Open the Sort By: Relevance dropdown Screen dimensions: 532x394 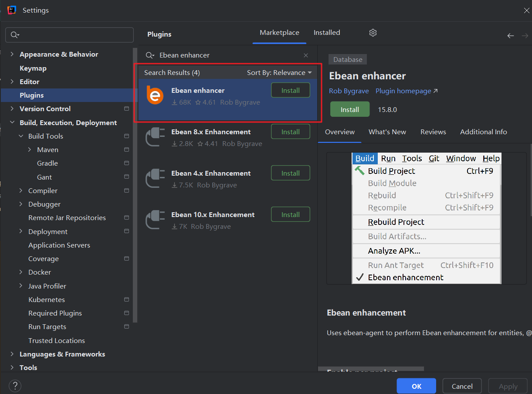click(279, 73)
